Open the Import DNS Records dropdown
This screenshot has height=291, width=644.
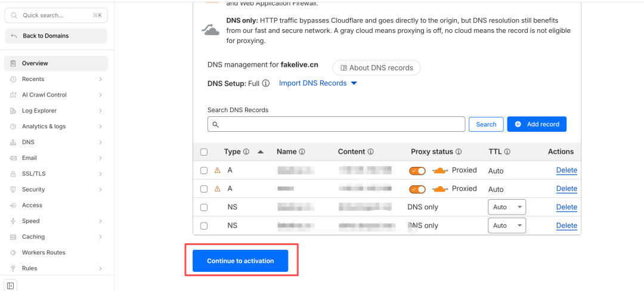[x=318, y=83]
